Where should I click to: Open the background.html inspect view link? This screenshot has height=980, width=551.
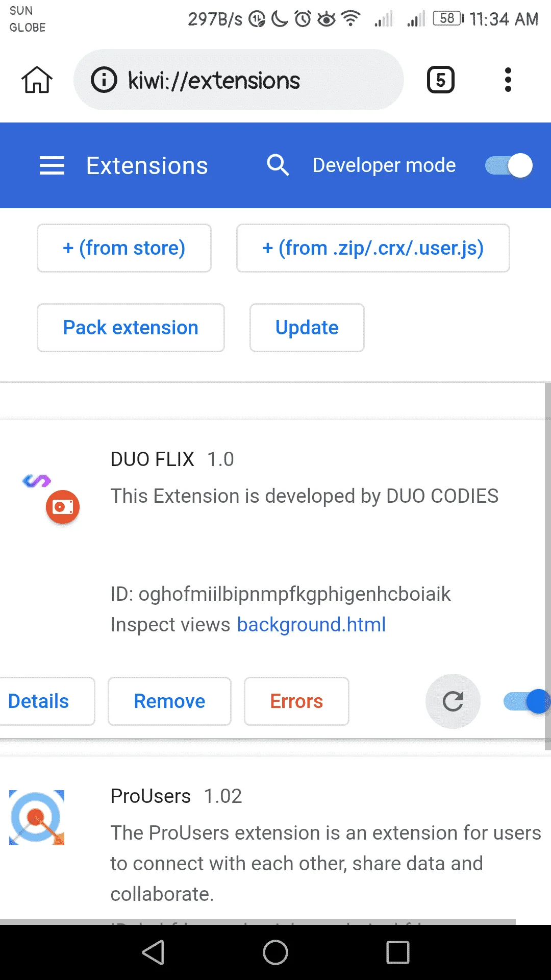pyautogui.click(x=311, y=625)
